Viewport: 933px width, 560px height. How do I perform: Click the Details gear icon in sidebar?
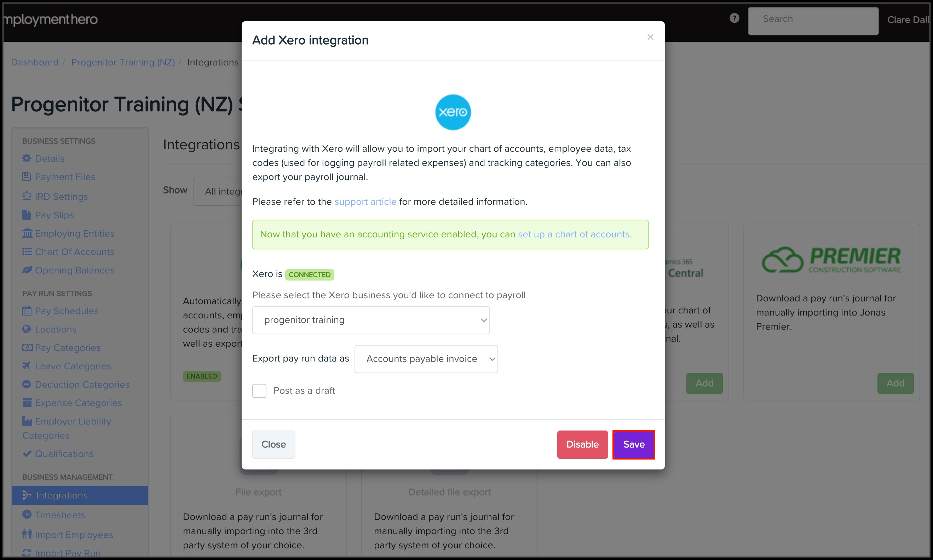[27, 158]
